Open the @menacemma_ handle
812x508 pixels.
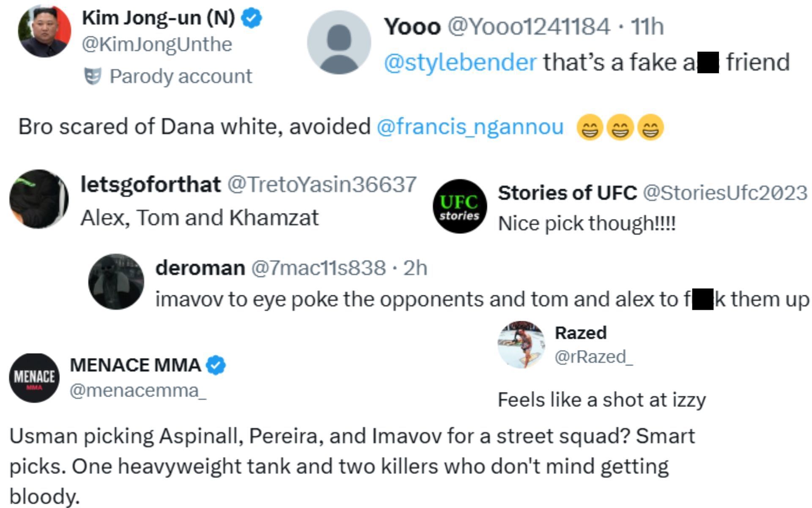(138, 390)
